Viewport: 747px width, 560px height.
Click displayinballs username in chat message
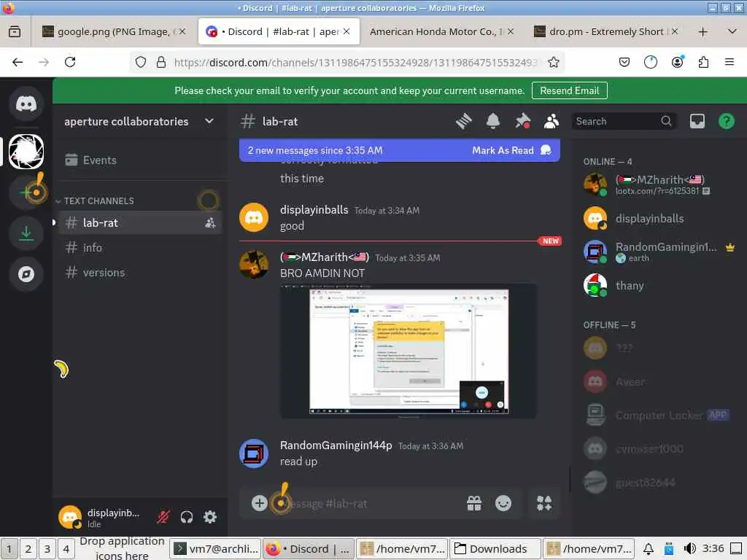pyautogui.click(x=314, y=209)
